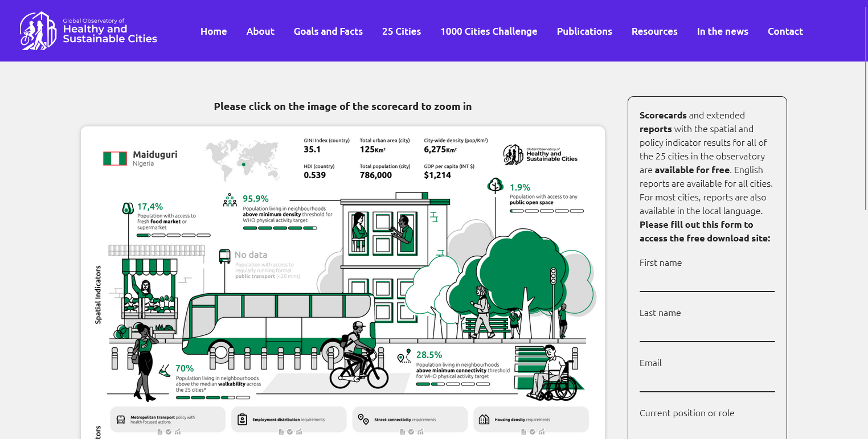Click the Housing density building icon
Screen dimensions: 868x439
[484, 420]
